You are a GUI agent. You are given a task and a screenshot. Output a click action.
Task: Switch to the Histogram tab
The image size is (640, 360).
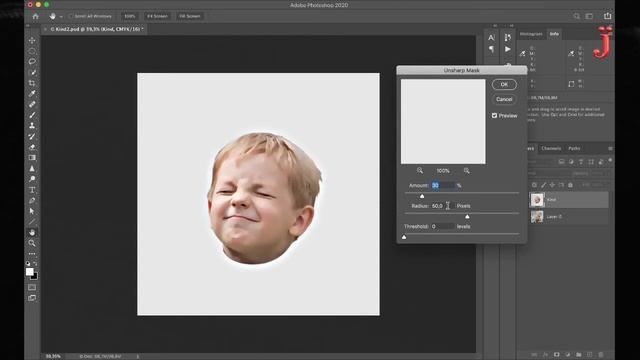tap(531, 34)
